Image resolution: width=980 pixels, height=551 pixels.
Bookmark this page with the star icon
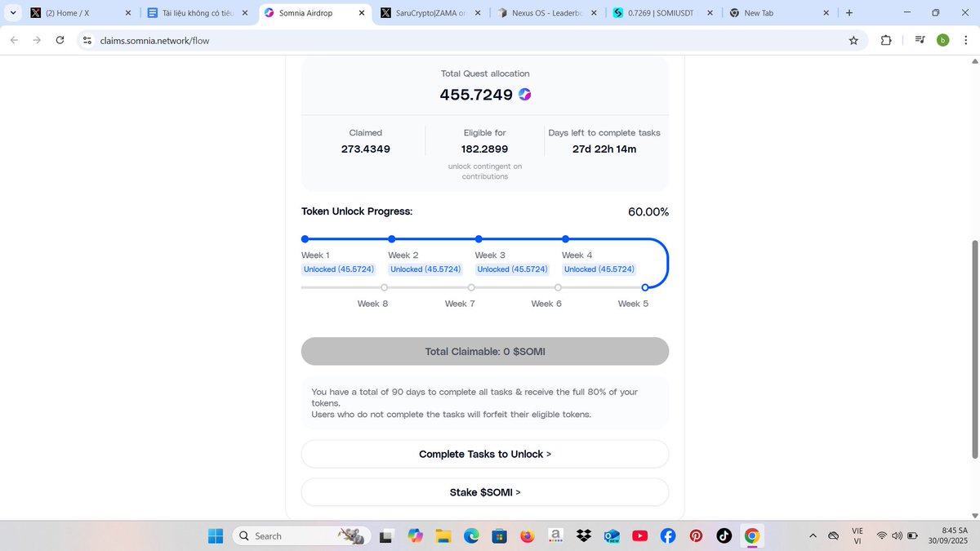853,40
